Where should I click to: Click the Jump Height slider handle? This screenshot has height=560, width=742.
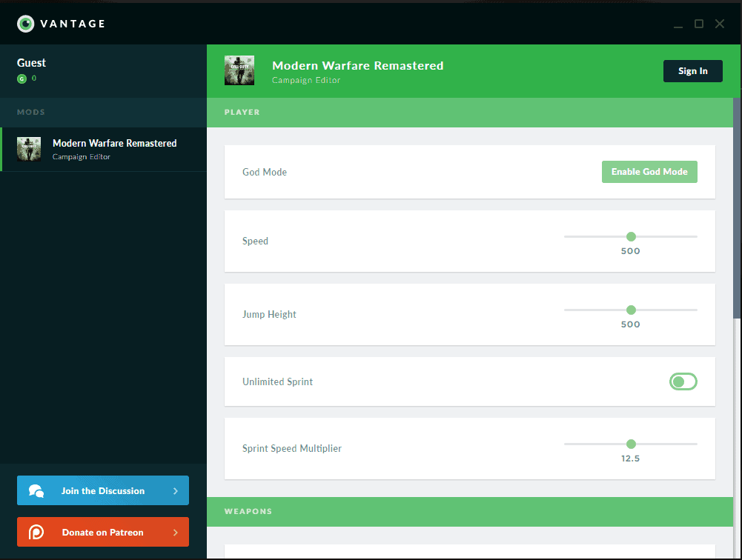[x=632, y=310]
